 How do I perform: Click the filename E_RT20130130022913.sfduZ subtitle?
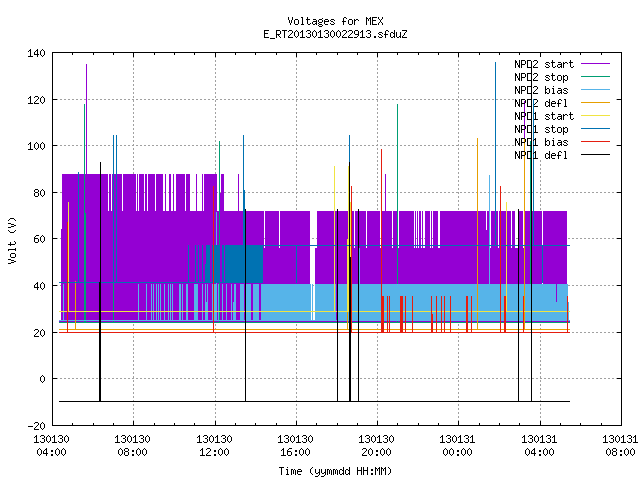point(335,34)
